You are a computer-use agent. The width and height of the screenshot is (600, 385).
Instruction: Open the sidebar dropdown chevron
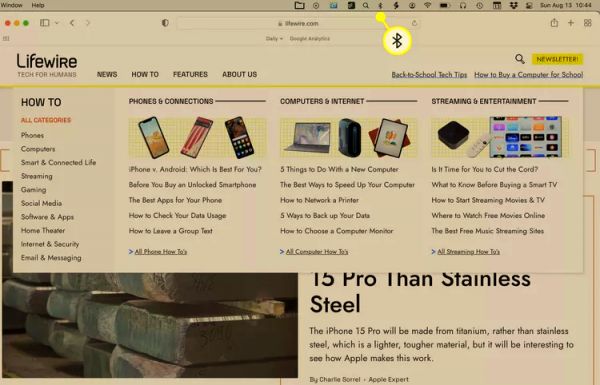[x=57, y=23]
